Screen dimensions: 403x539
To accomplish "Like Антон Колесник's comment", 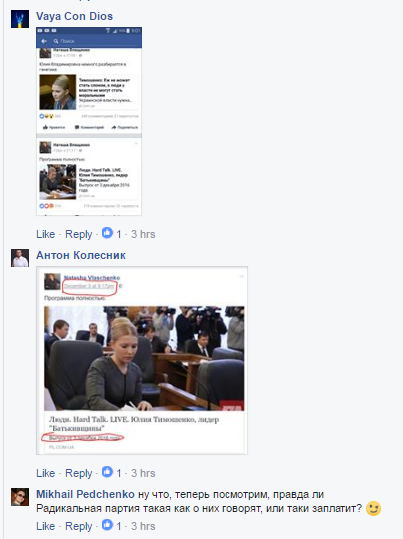I will point(45,473).
